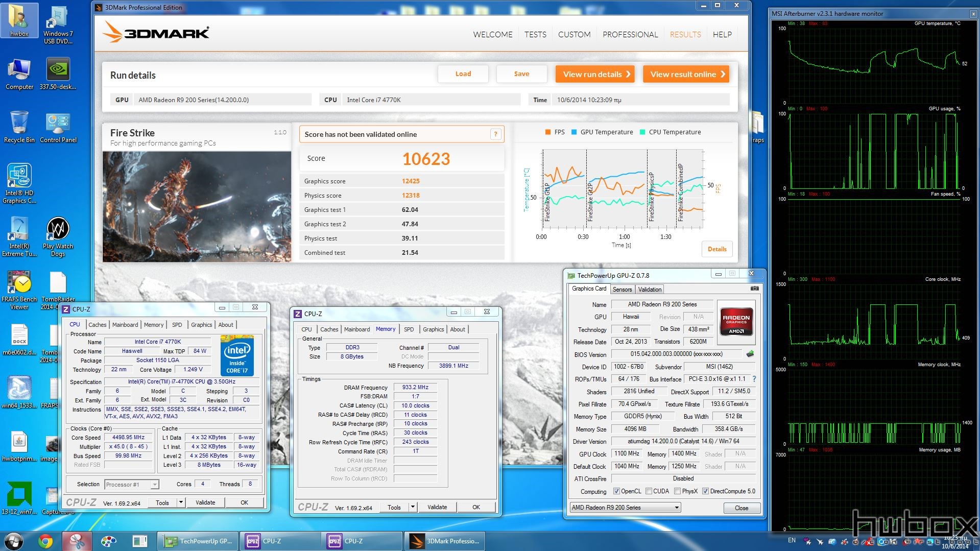The height and width of the screenshot is (551, 980).
Task: Click the Snipping Tool taskbar icon
Action: [77, 541]
